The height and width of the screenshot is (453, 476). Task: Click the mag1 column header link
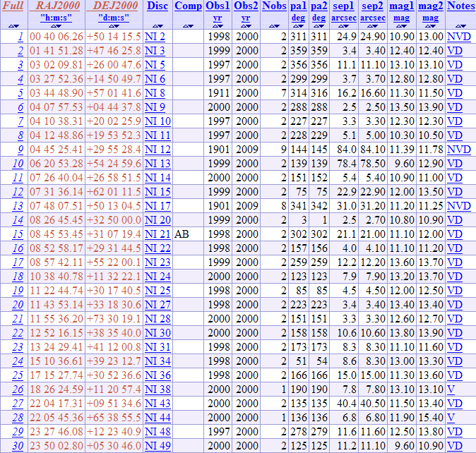click(400, 6)
